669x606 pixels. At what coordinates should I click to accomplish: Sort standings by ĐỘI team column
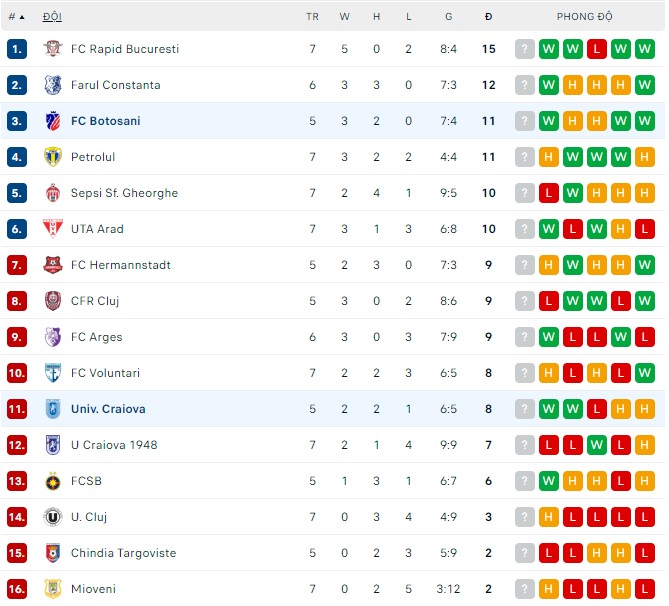pyautogui.click(x=51, y=17)
